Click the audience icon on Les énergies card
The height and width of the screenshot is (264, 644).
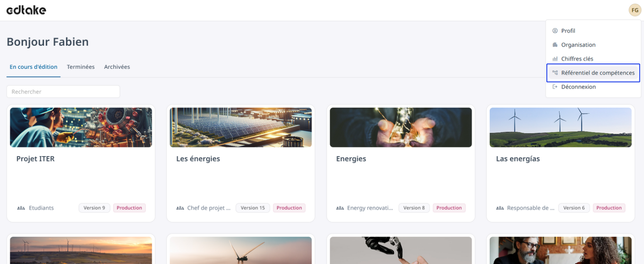180,208
